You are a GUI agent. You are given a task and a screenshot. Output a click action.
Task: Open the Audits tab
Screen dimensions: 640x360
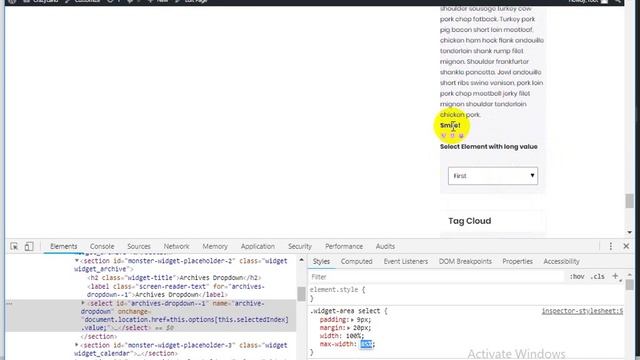coord(385,246)
